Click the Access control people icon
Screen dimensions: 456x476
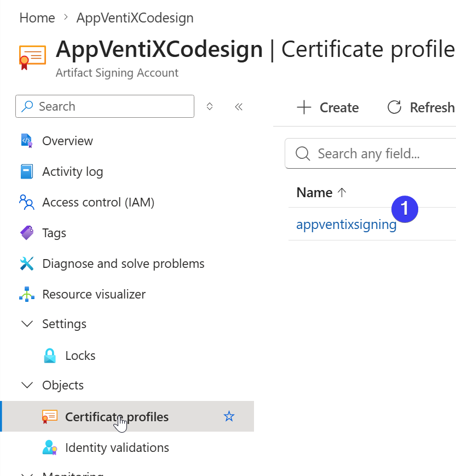point(27,202)
